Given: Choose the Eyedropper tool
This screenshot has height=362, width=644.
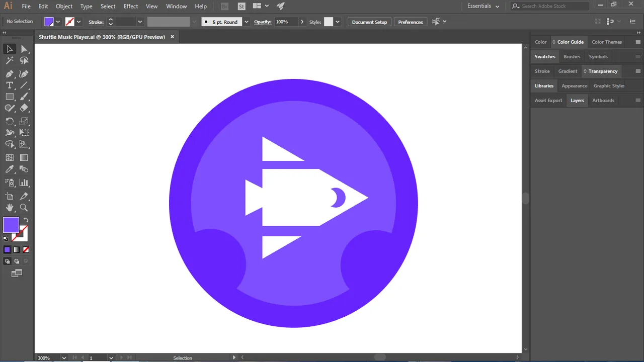Looking at the screenshot, I should click(x=10, y=169).
